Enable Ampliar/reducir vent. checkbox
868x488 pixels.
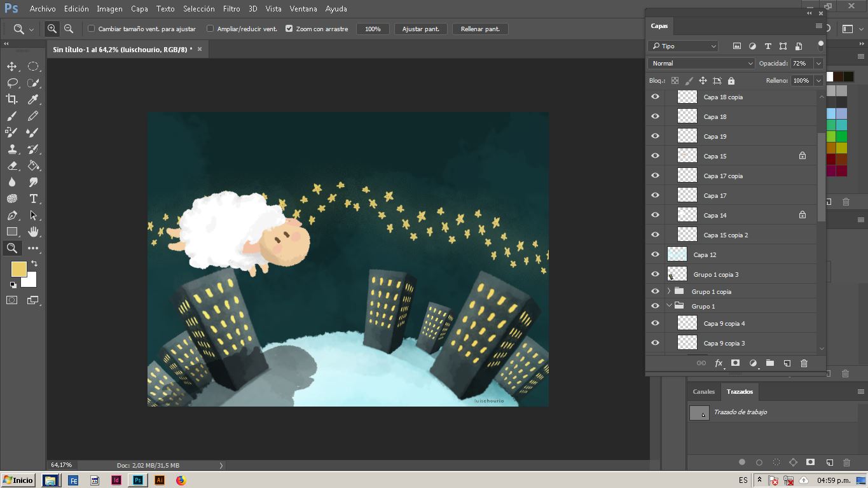[x=210, y=29]
